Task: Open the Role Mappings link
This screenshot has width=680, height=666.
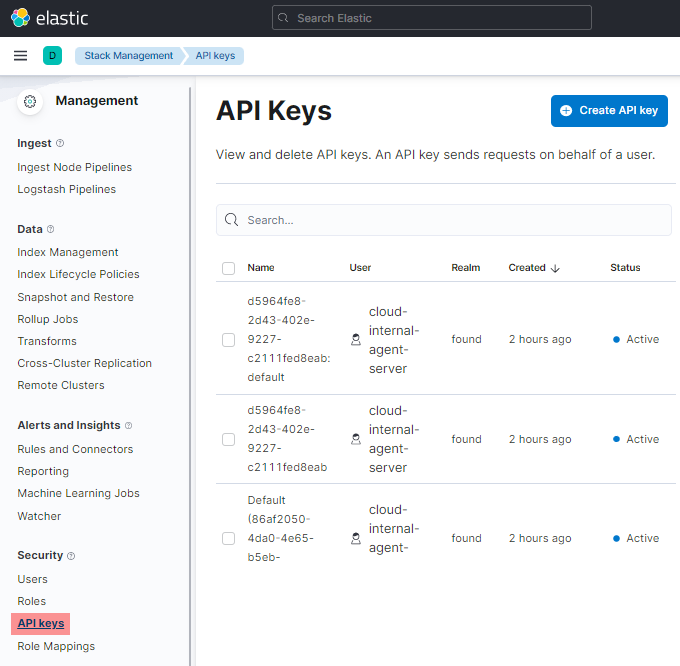Action: (56, 646)
